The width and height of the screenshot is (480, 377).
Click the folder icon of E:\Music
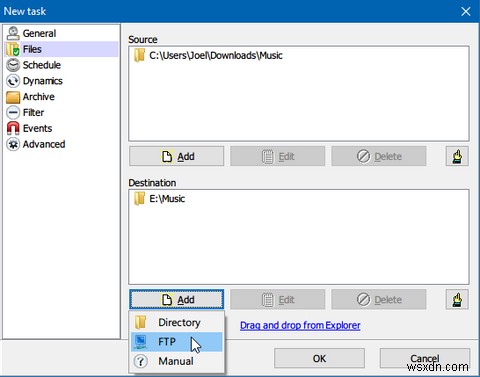(x=139, y=199)
